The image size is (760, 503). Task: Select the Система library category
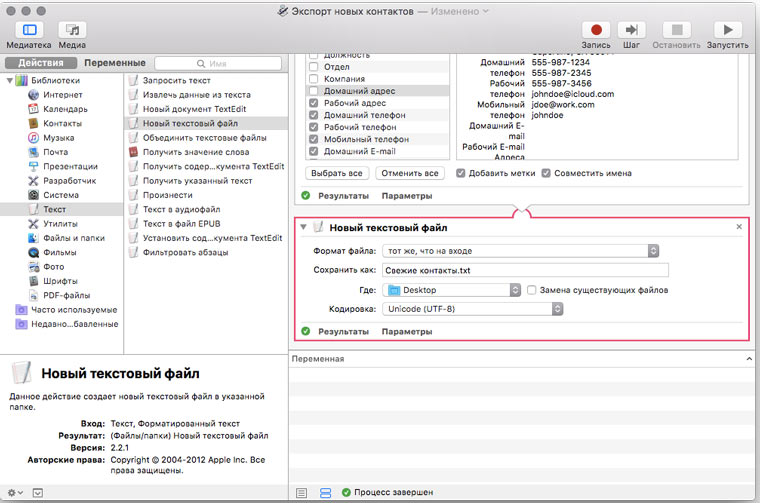[x=62, y=195]
